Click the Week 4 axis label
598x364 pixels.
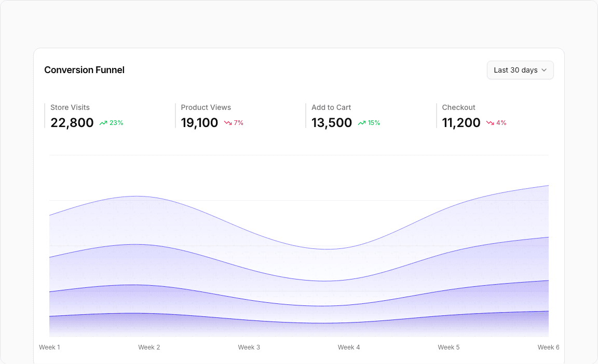click(x=349, y=347)
